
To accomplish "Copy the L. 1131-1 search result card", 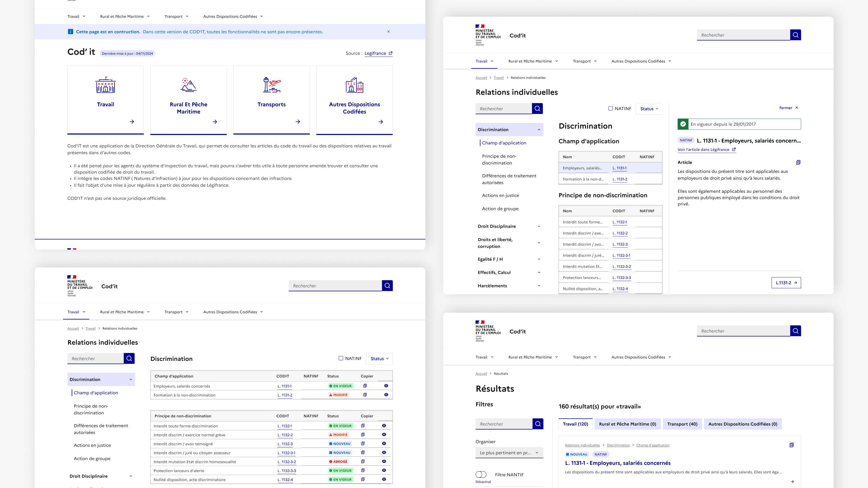I will click(791, 445).
